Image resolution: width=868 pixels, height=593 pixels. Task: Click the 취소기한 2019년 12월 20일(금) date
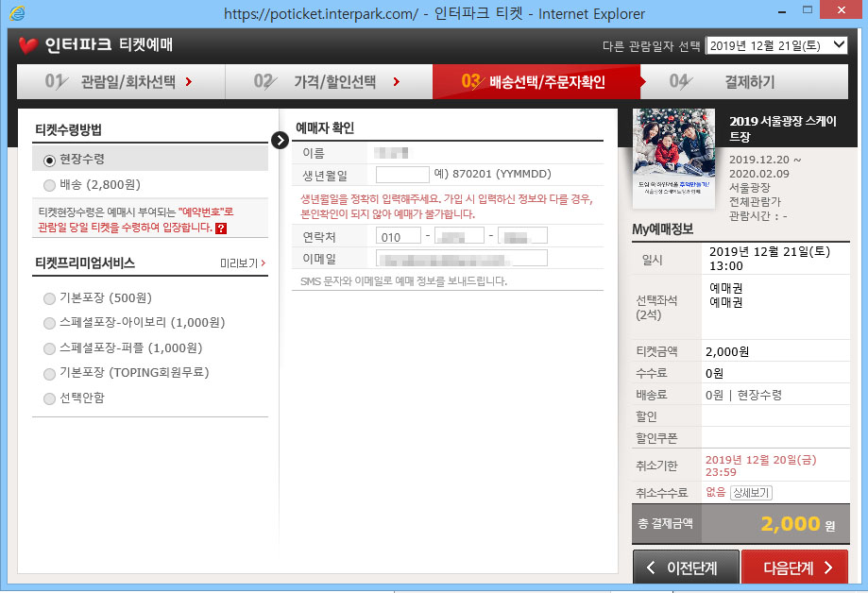[760, 466]
